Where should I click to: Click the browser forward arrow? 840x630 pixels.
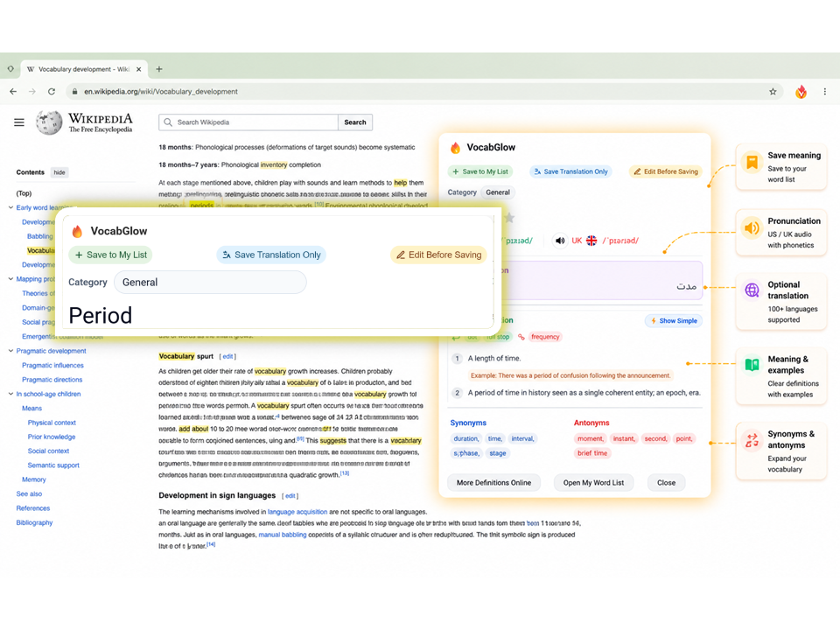[x=32, y=92]
